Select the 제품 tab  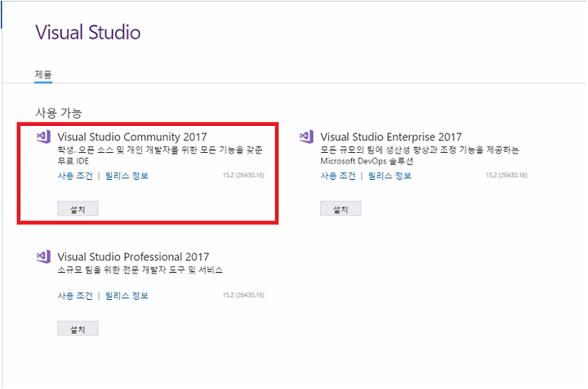coord(43,74)
